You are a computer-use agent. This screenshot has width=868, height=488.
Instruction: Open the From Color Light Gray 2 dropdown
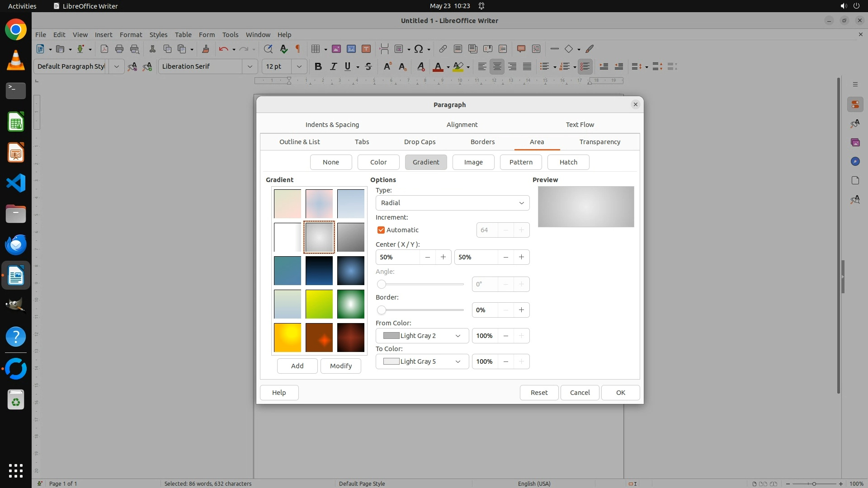[422, 336]
